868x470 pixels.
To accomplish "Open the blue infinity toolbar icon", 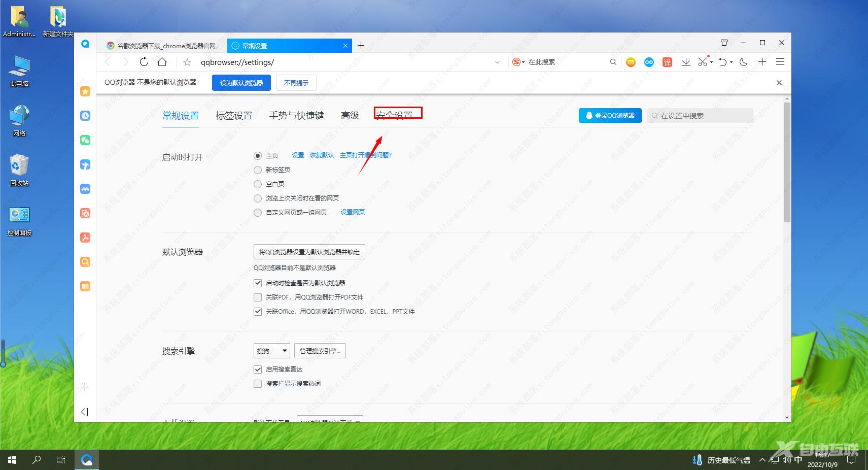I will (x=649, y=62).
